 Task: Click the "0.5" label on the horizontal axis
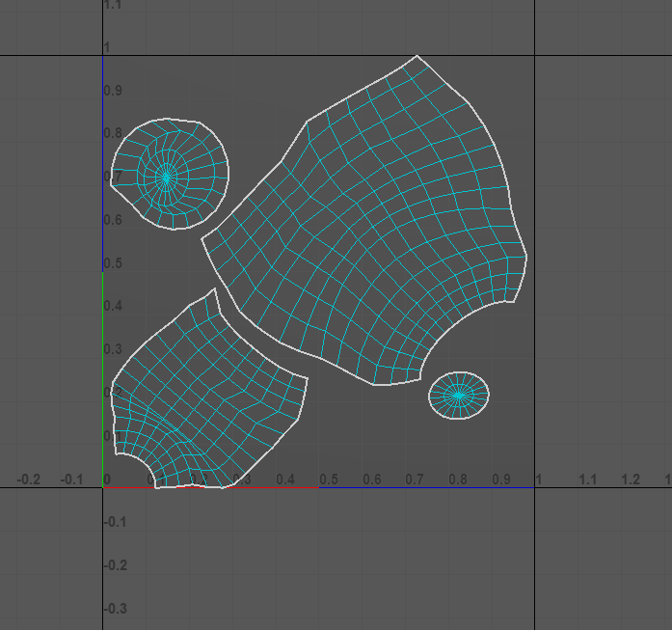329,479
